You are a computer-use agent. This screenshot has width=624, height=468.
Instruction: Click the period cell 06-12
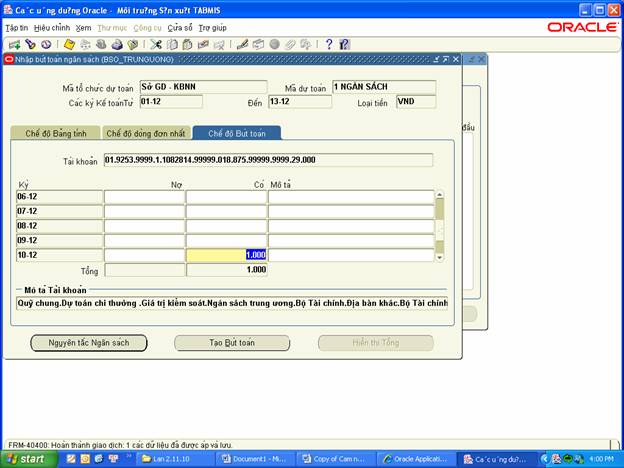59,197
